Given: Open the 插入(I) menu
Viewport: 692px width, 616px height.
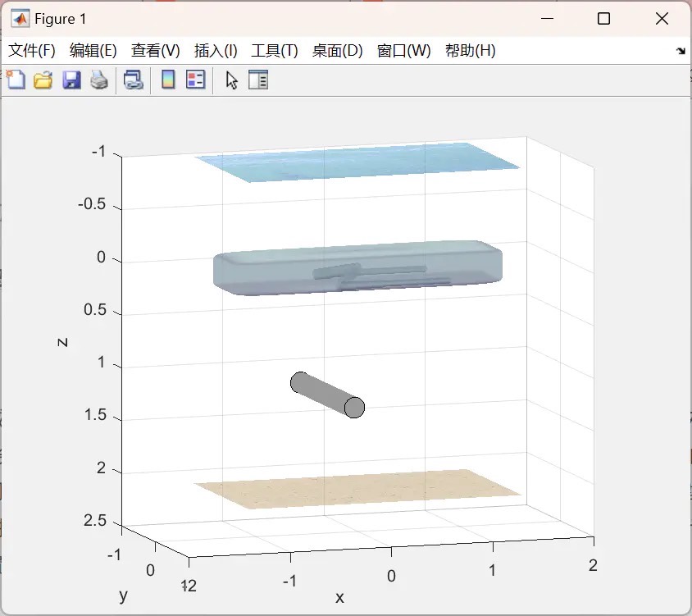Looking at the screenshot, I should pyautogui.click(x=216, y=50).
